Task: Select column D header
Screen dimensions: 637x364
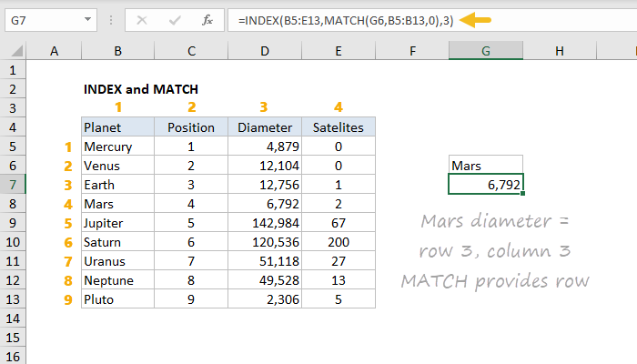Action: tap(265, 51)
